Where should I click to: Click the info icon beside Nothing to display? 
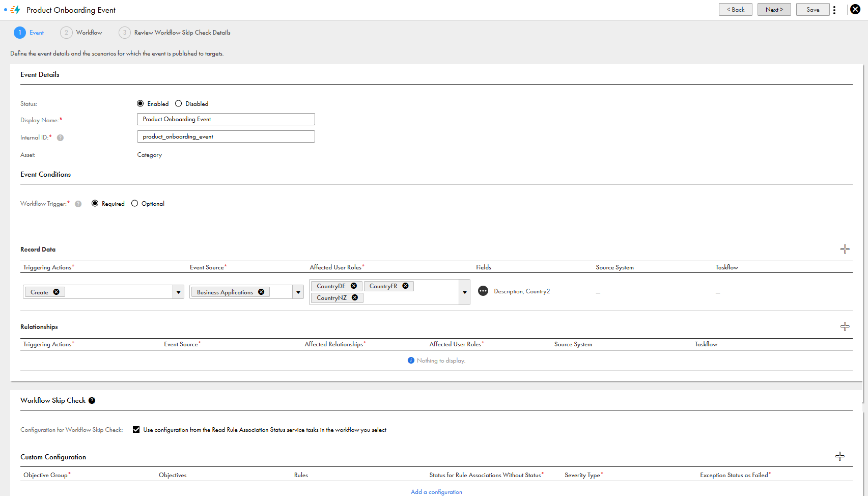(411, 360)
